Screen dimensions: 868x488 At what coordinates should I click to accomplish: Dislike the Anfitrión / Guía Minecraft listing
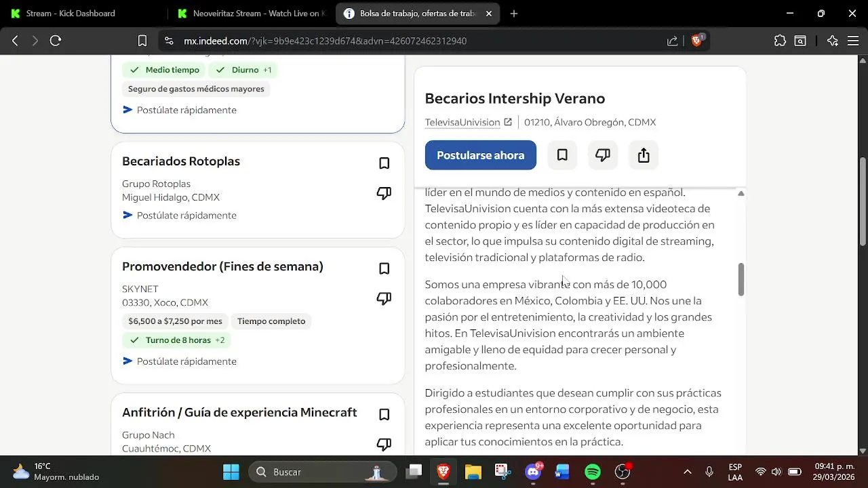click(x=384, y=445)
